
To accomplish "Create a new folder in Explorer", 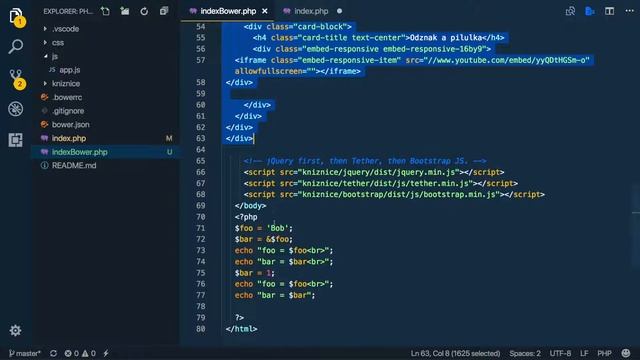I will point(125,11).
